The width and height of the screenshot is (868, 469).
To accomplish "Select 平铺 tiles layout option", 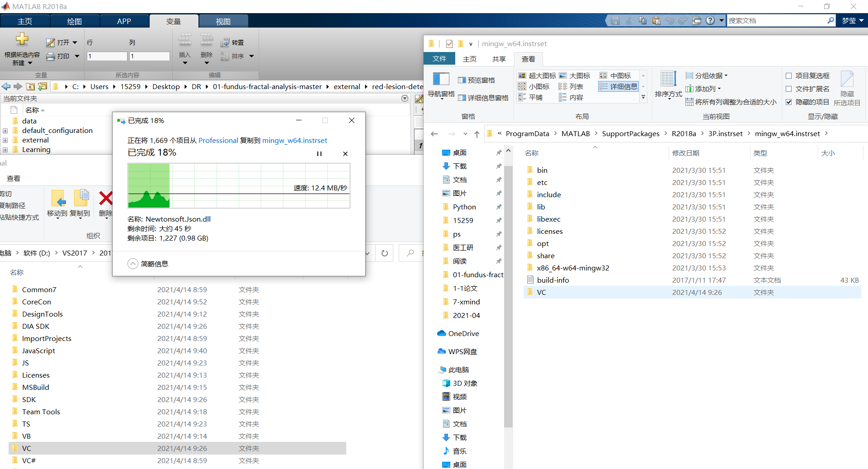I will pos(530,97).
